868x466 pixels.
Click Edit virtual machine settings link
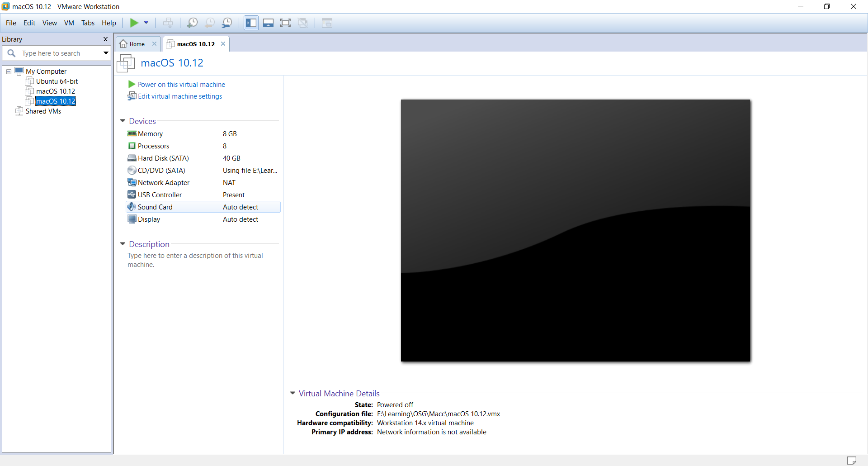pyautogui.click(x=180, y=96)
